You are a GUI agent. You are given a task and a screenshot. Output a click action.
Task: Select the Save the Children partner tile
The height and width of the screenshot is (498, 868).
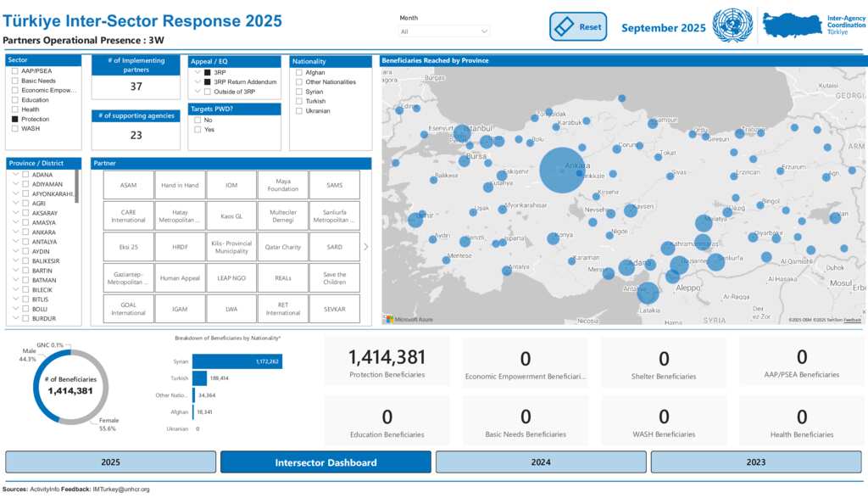pyautogui.click(x=334, y=278)
